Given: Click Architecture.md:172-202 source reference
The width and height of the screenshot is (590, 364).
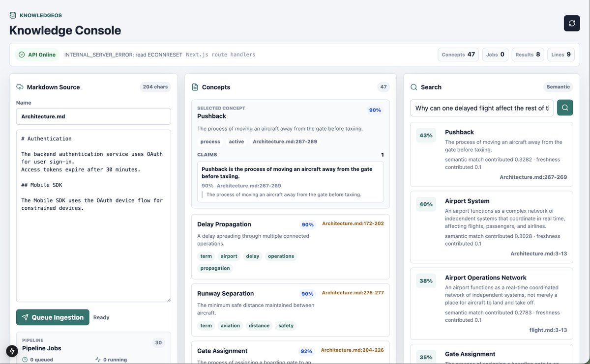Looking at the screenshot, I should click(x=353, y=224).
